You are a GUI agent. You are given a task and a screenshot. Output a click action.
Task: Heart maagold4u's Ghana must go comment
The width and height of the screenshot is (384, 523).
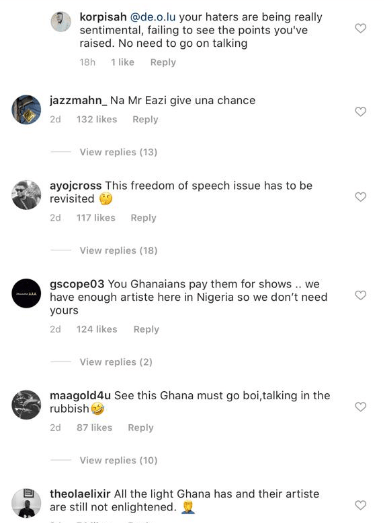360,407
